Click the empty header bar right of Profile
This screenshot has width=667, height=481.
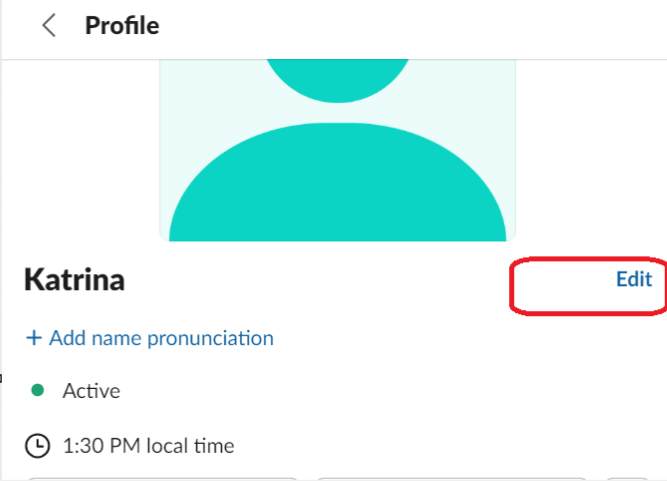click(420, 26)
